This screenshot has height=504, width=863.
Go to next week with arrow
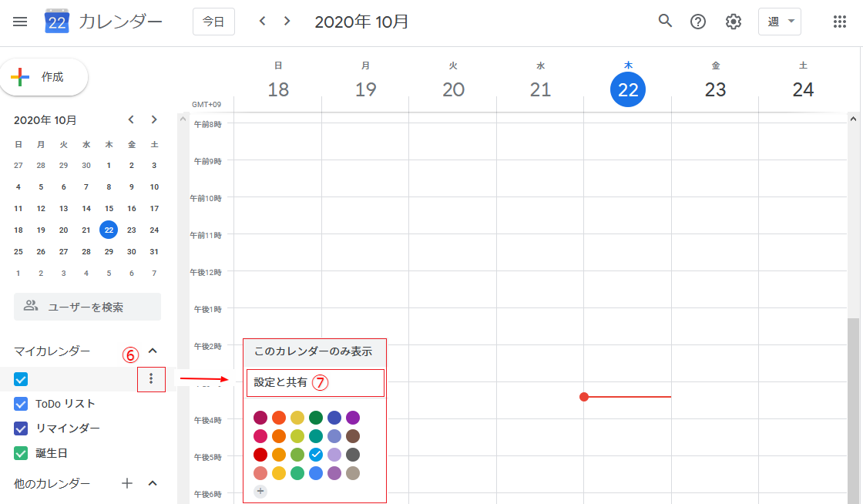pos(287,22)
